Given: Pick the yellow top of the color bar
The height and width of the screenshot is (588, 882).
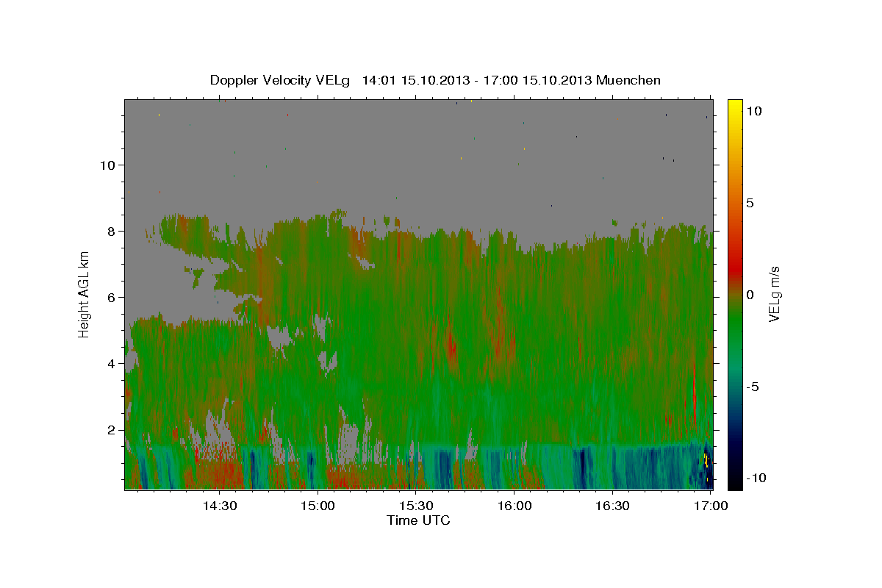Looking at the screenshot, I should (734, 107).
